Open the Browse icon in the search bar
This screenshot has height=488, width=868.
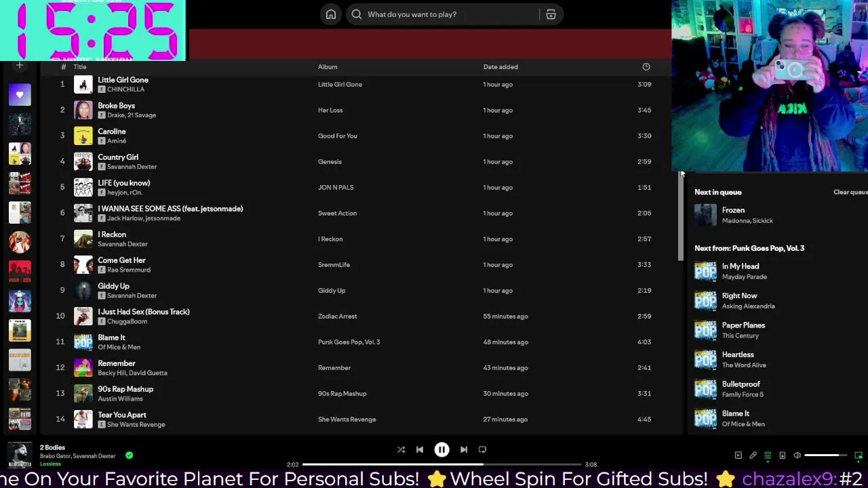point(551,14)
